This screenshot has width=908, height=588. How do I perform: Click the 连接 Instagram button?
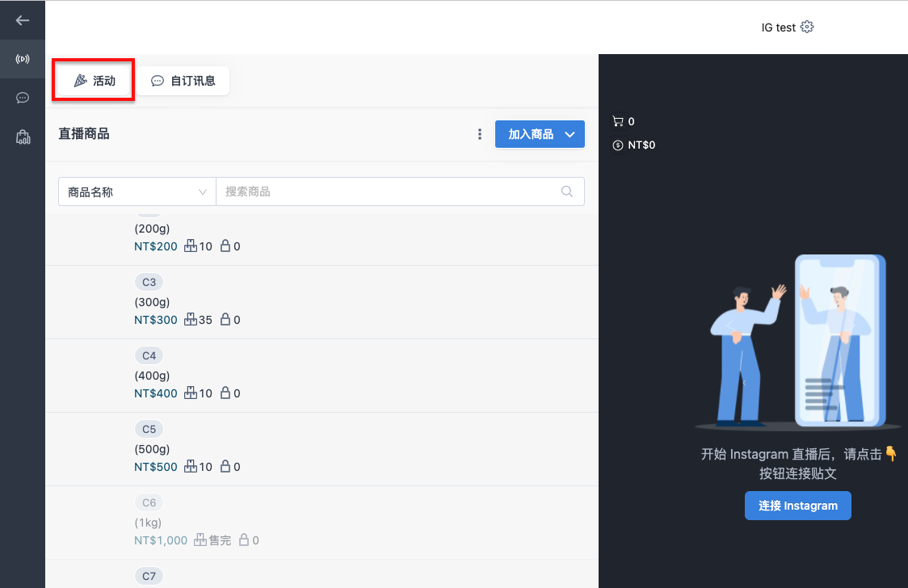click(798, 506)
